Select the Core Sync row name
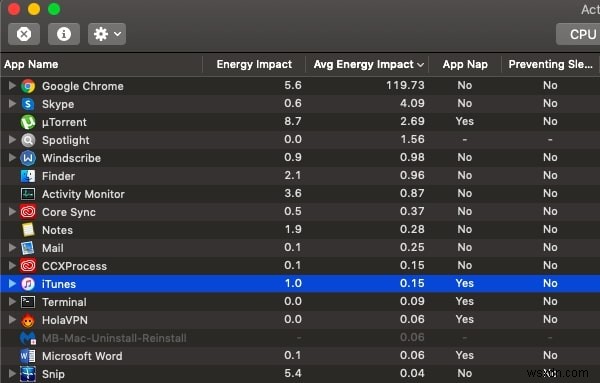The image size is (600, 383). coord(68,212)
